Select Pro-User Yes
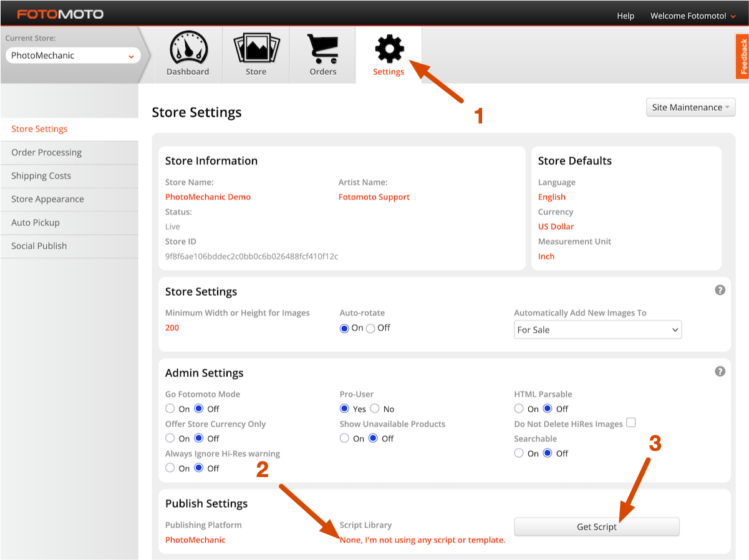The image size is (749, 560). point(344,408)
